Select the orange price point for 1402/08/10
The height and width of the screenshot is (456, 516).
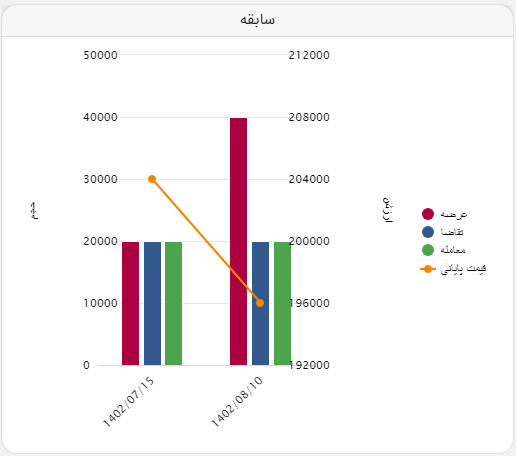(260, 303)
